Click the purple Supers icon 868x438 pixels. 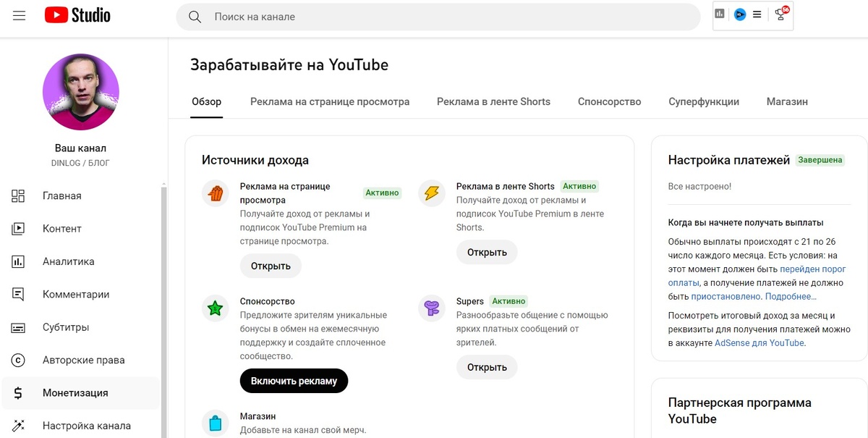coord(432,308)
